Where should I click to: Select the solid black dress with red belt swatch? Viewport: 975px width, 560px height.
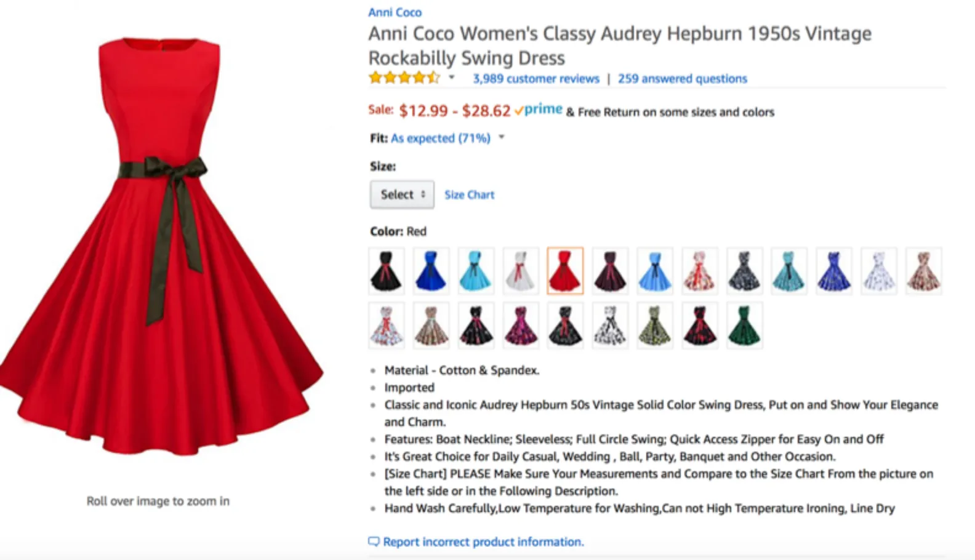[387, 271]
